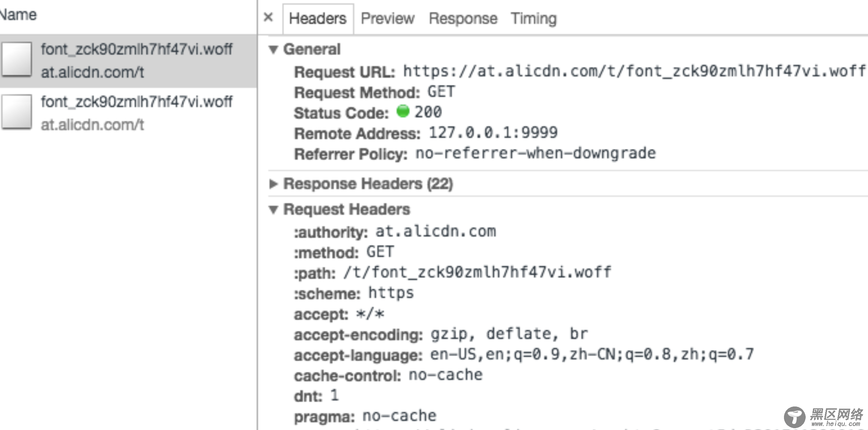Click the :path header value
The width and height of the screenshot is (868, 430).
[x=477, y=272]
